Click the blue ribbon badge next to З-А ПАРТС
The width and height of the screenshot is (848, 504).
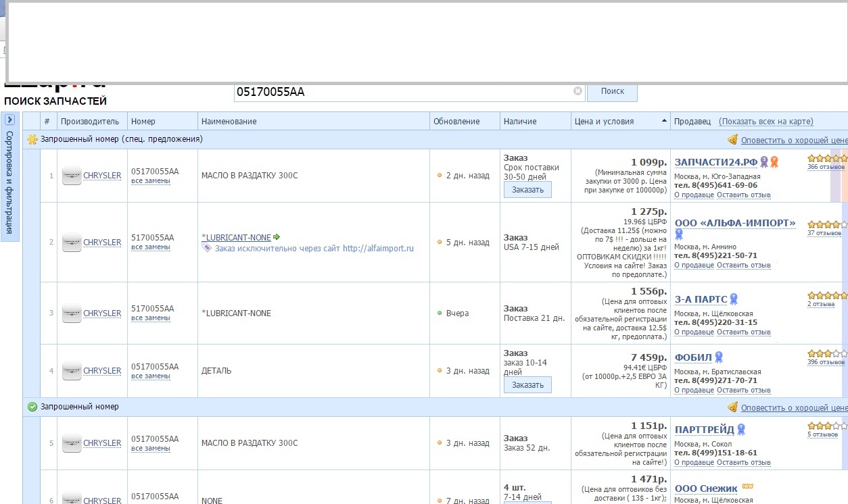(x=733, y=299)
